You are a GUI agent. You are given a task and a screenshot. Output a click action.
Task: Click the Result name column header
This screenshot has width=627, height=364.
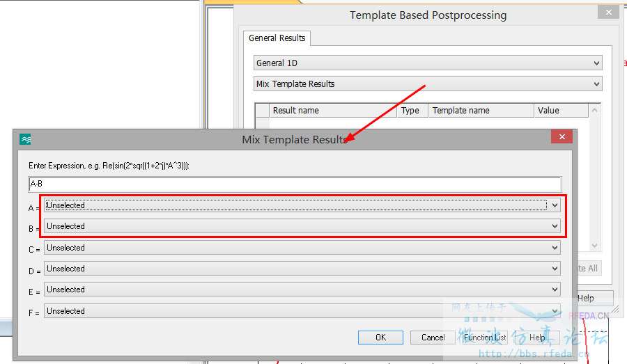(x=333, y=110)
